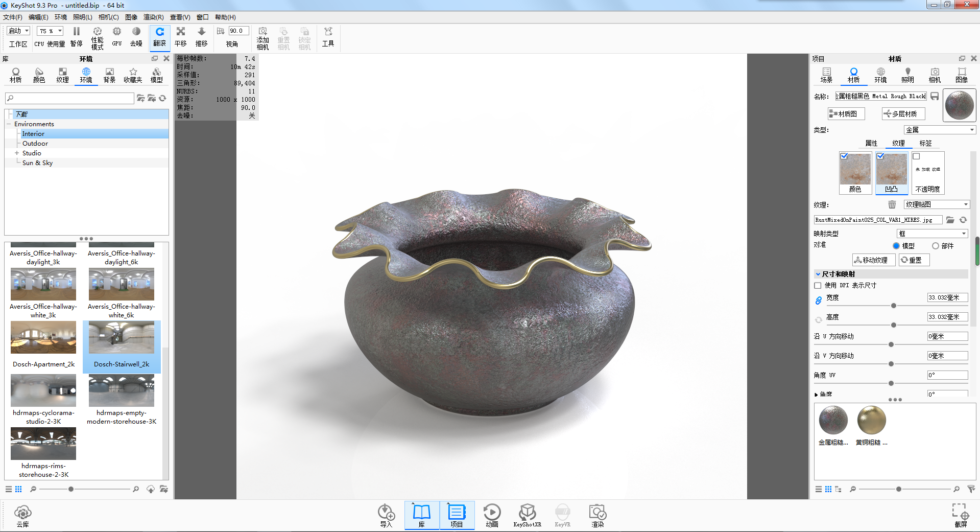This screenshot has height=532, width=980.
Task: Open the Workspace (启动) dropdown
Action: coord(19,31)
